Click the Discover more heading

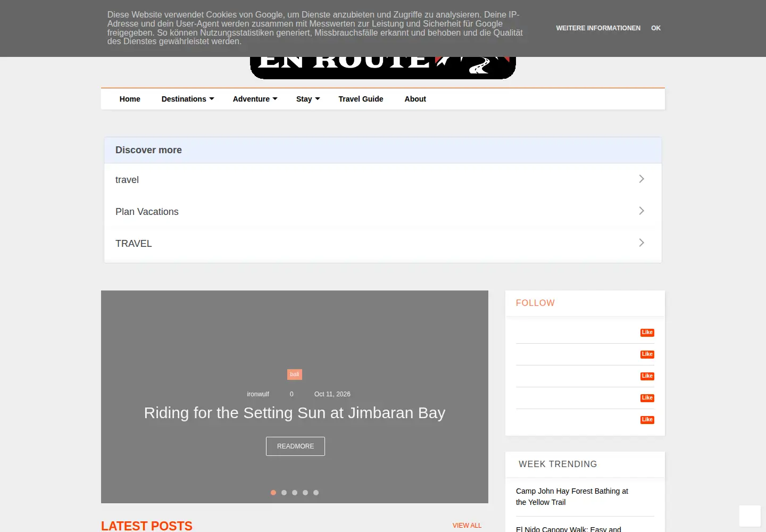(x=148, y=150)
